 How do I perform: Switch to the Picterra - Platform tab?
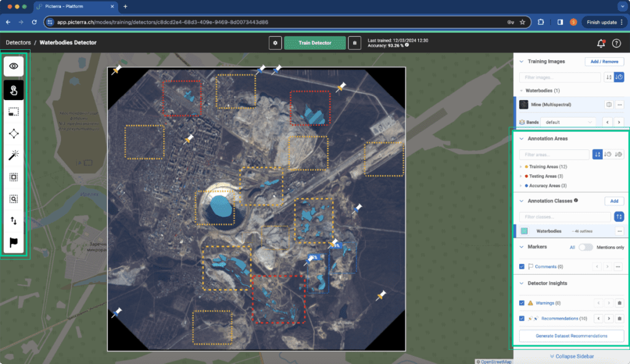(75, 6)
